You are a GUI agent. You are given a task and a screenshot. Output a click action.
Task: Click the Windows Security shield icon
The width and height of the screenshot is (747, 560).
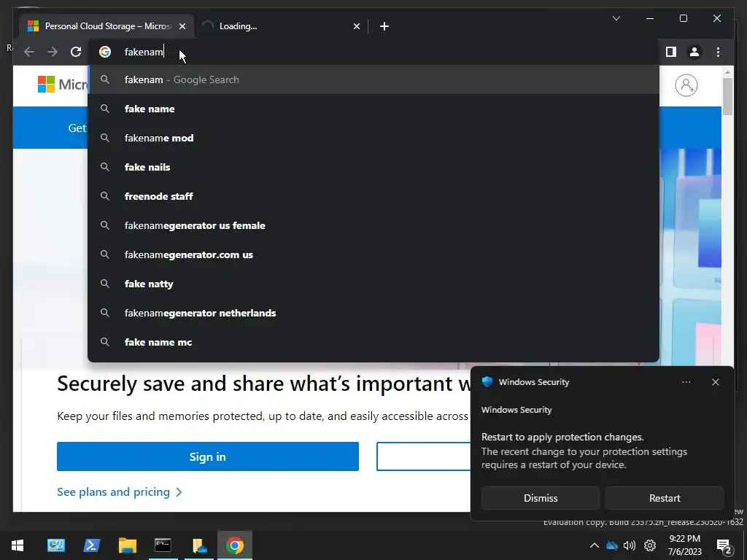click(x=487, y=382)
